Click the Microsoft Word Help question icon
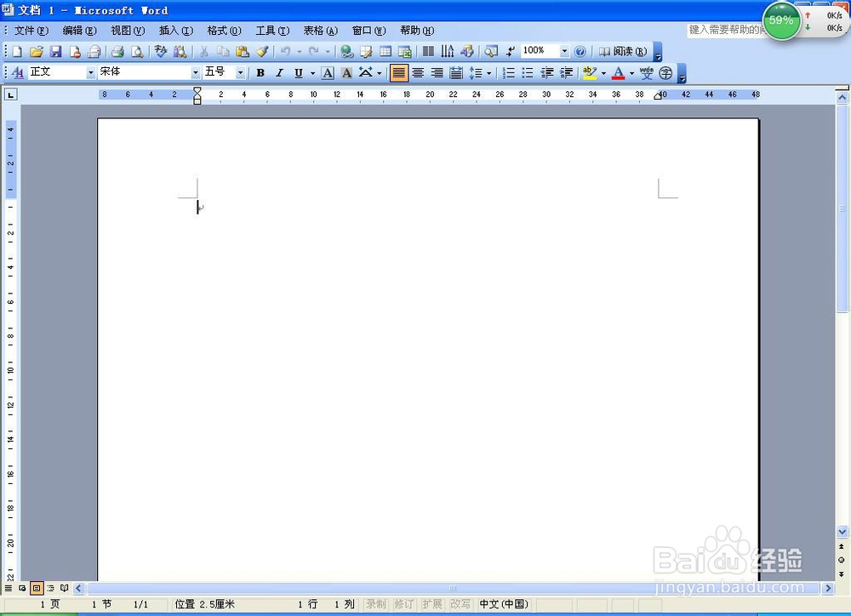 pyautogui.click(x=580, y=52)
